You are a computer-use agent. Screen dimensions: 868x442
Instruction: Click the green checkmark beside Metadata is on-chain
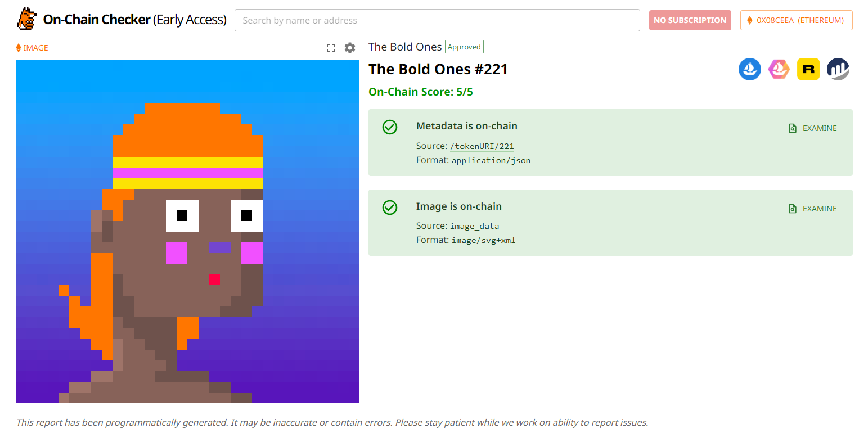coord(390,127)
